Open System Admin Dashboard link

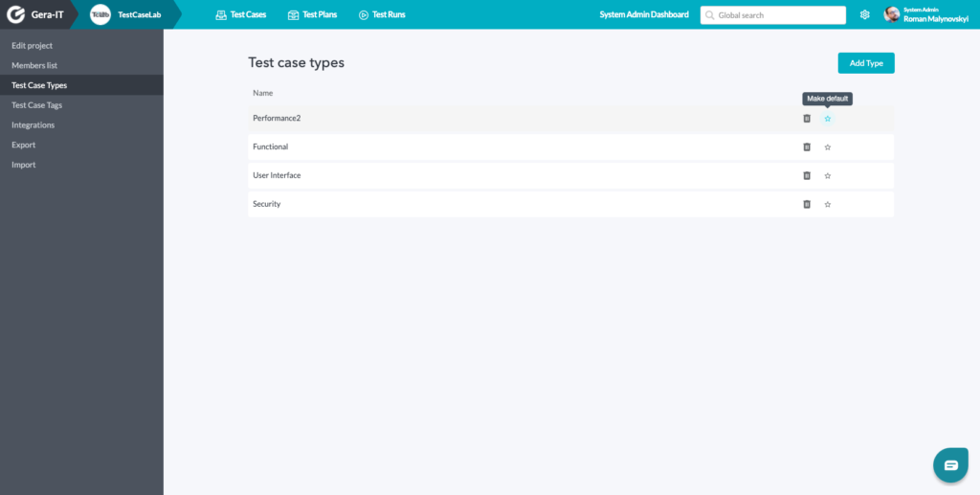tap(644, 14)
